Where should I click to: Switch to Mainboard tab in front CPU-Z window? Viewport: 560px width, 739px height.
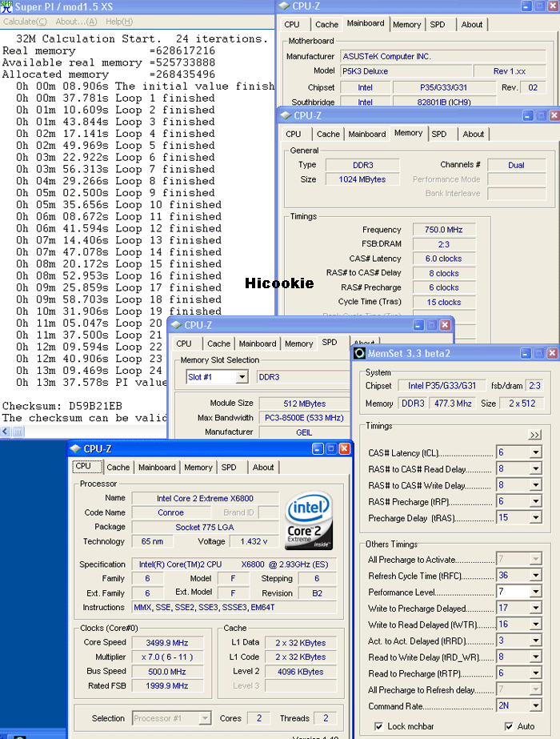point(157,467)
